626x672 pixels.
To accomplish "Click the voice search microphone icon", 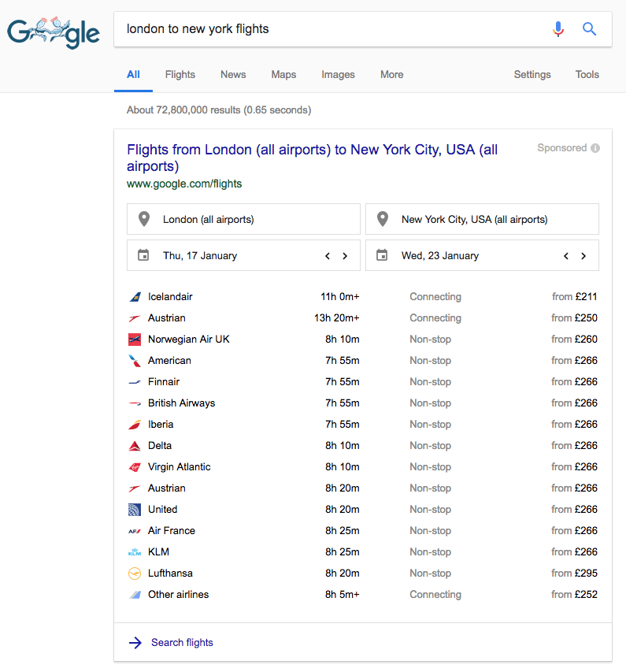I will coord(557,29).
